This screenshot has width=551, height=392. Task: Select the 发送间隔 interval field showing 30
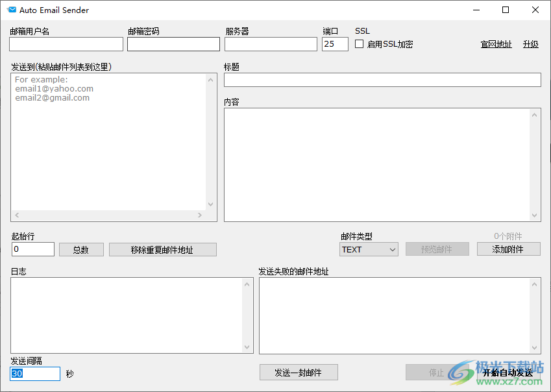click(34, 373)
